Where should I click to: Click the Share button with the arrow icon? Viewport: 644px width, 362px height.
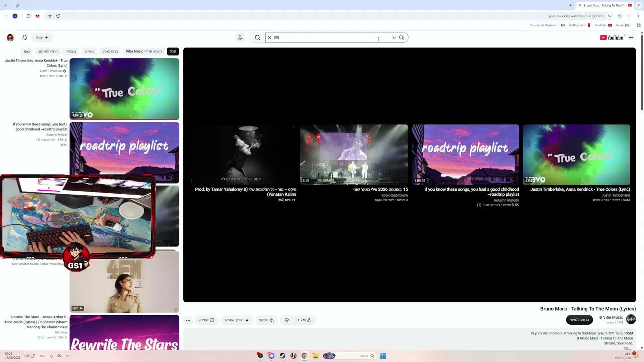point(266,320)
